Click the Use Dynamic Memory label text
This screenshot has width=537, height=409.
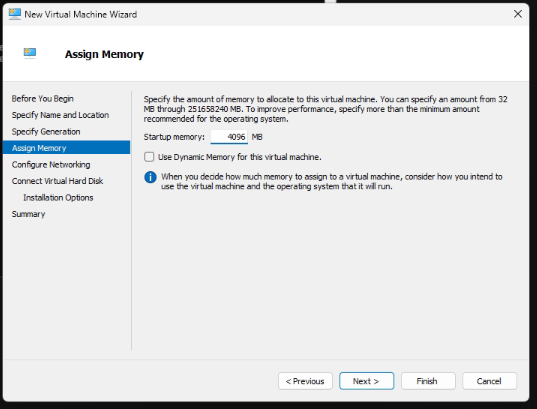coord(240,157)
